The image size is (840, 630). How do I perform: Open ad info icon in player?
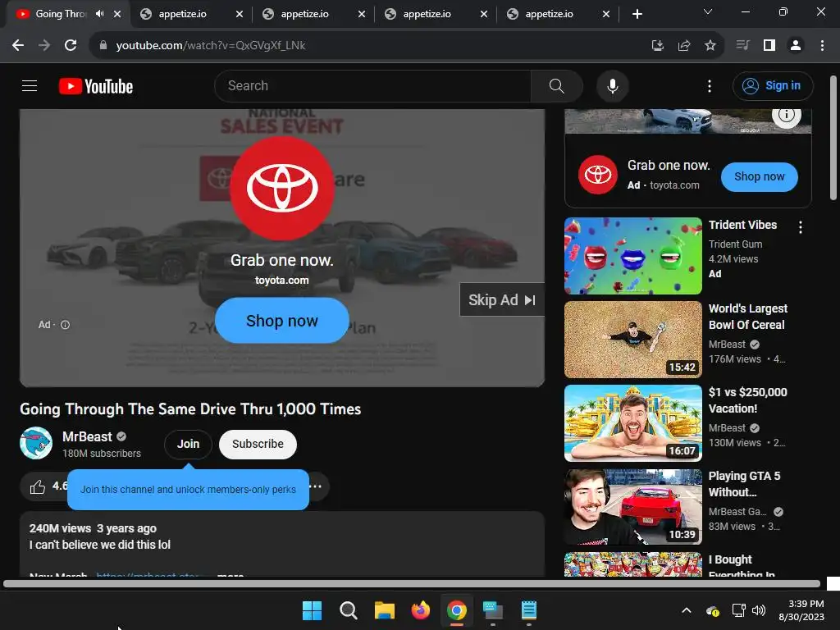coord(65,325)
